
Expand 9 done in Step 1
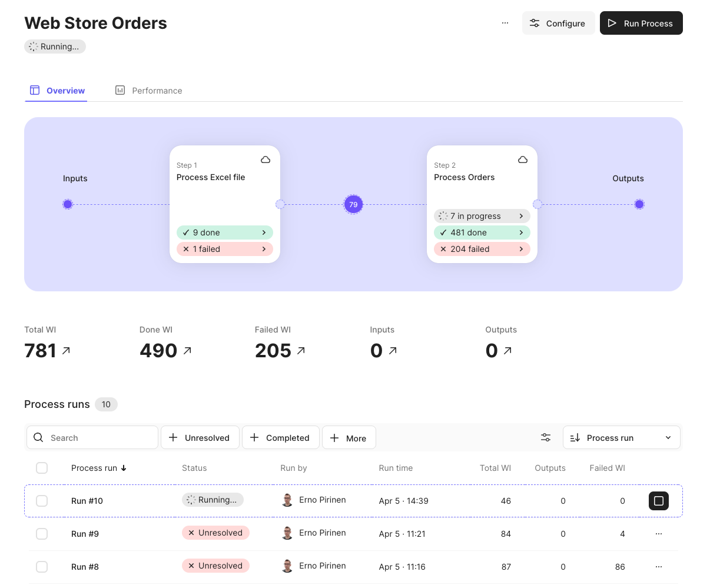[225, 232]
